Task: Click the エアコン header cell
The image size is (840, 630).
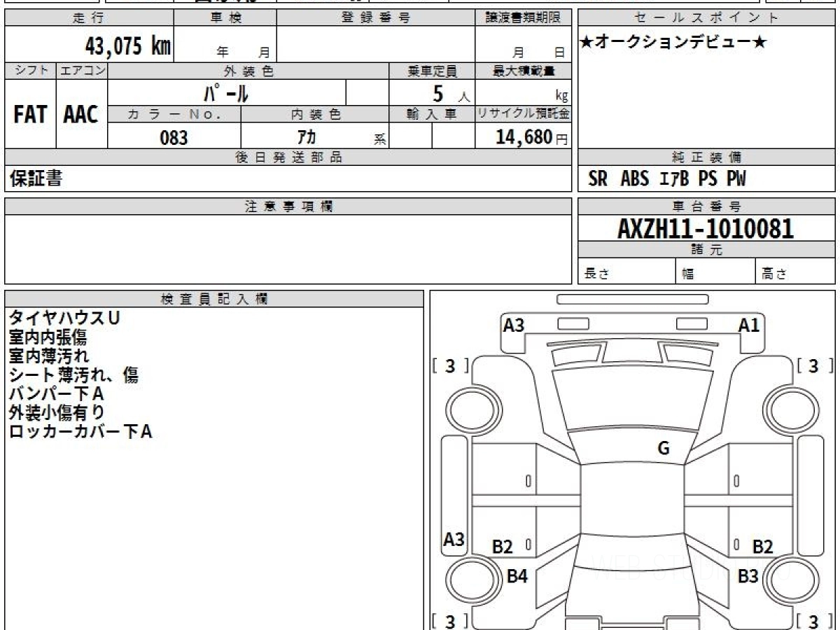Action: tap(82, 71)
